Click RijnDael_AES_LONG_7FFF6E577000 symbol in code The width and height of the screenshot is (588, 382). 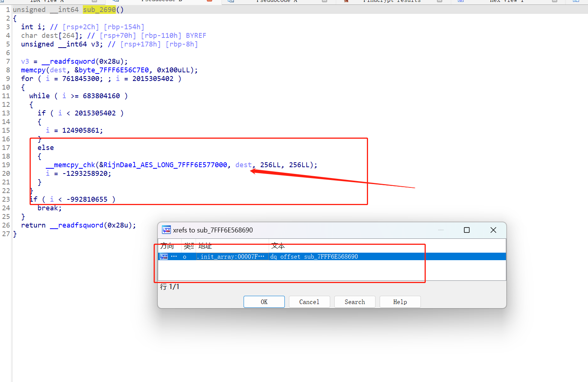click(165, 165)
